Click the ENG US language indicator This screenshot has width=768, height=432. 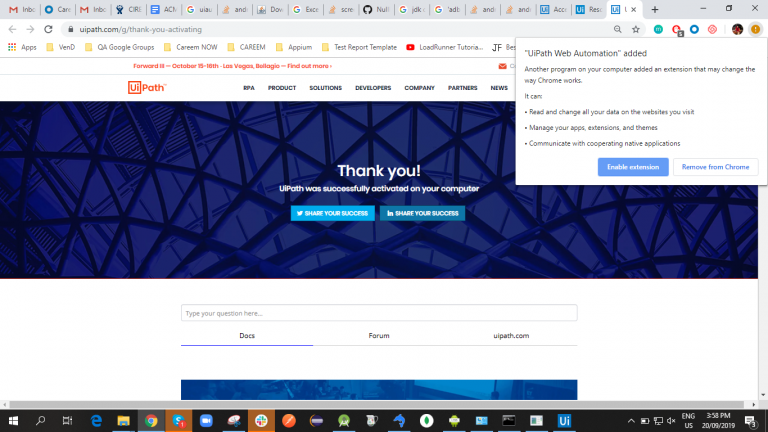(688, 421)
